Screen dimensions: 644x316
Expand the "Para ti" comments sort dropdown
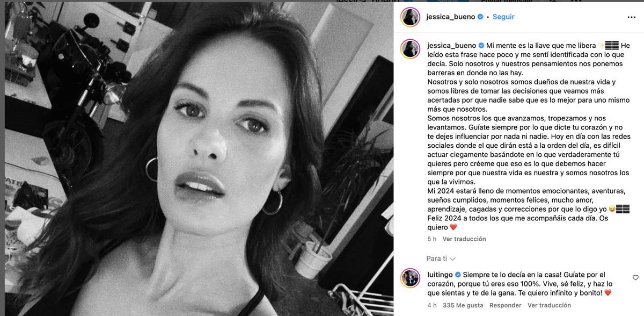(x=441, y=258)
